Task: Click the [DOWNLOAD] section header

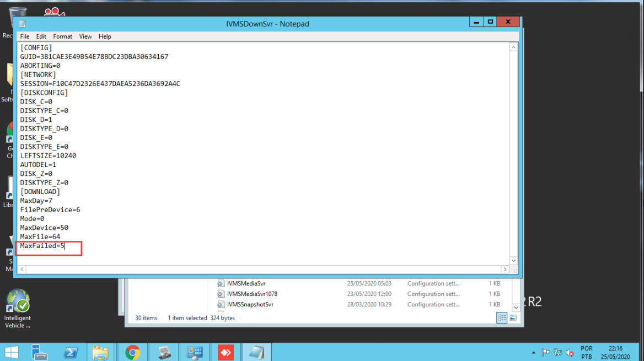Action: click(x=40, y=192)
